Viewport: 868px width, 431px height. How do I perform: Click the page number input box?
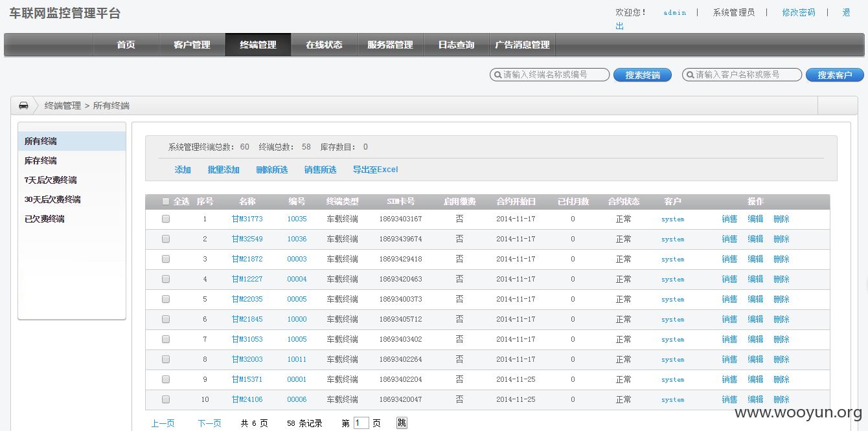click(x=361, y=423)
